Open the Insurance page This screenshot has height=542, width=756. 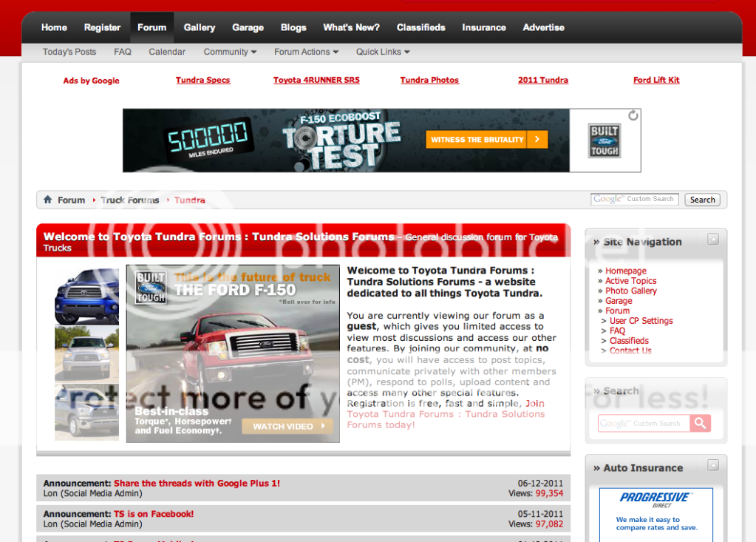click(484, 27)
